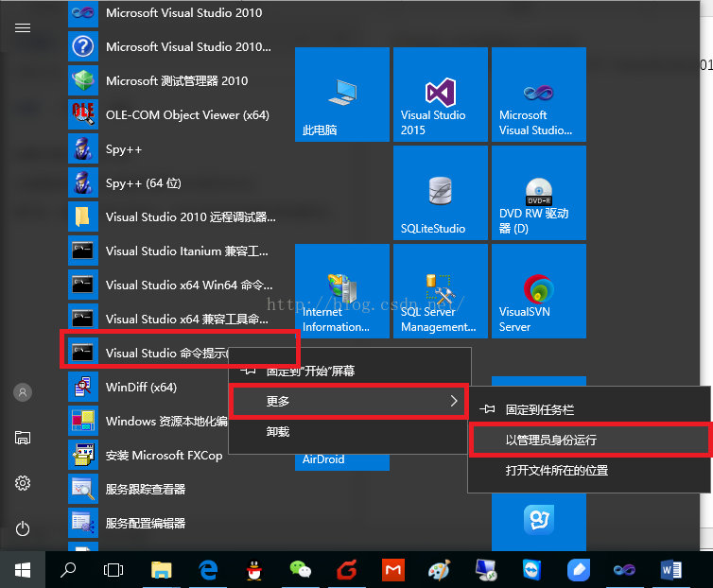Open the Start menu hamburger icon

point(23,27)
